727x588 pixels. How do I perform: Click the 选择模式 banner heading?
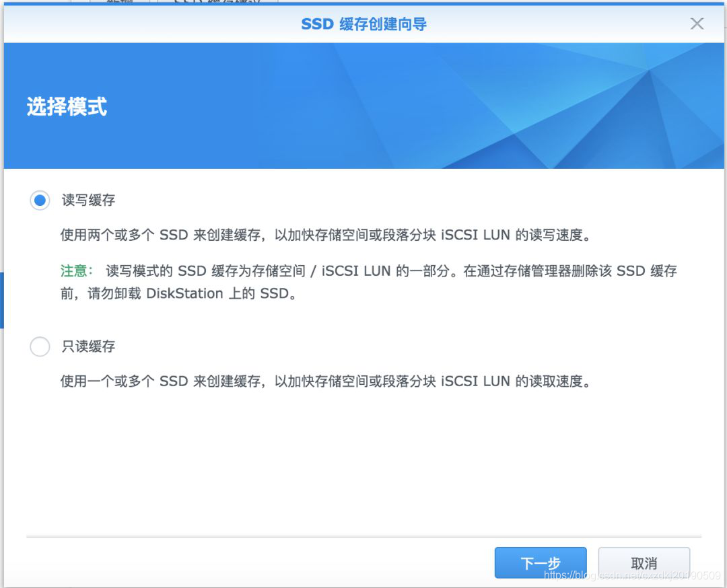(x=66, y=106)
